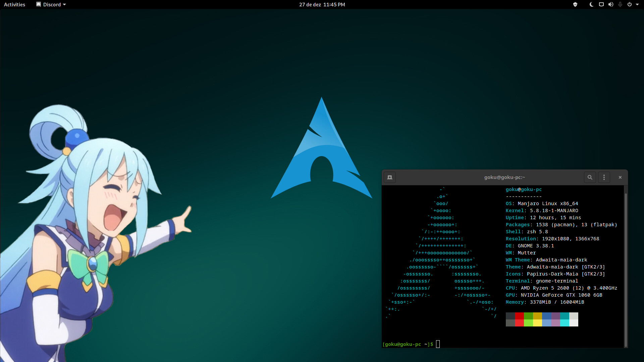The height and width of the screenshot is (362, 644).
Task: Click the power icon in top bar
Action: click(x=630, y=4)
